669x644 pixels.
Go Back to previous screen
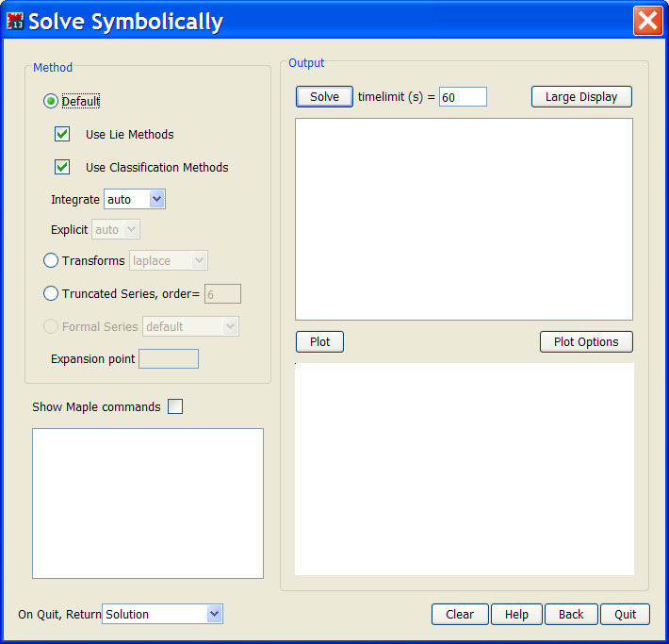[571, 614]
